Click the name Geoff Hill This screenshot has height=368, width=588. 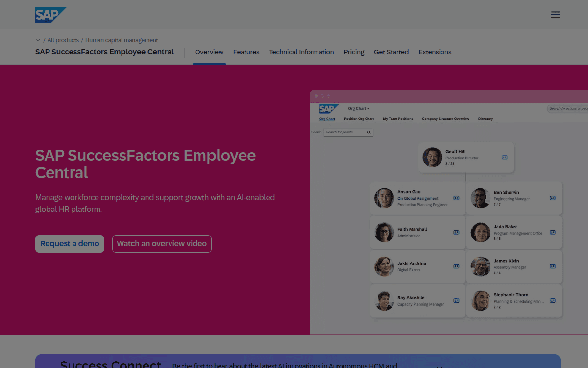(x=455, y=152)
